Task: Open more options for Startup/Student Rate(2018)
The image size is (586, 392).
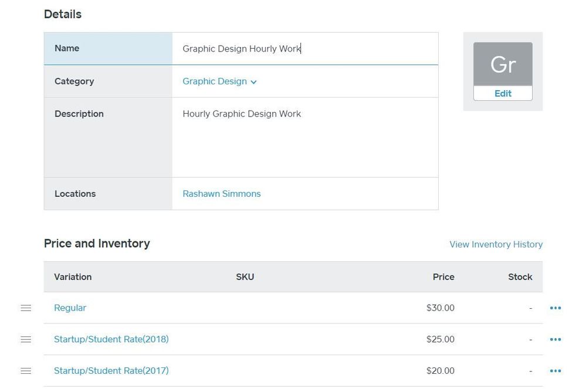Action: tap(555, 339)
